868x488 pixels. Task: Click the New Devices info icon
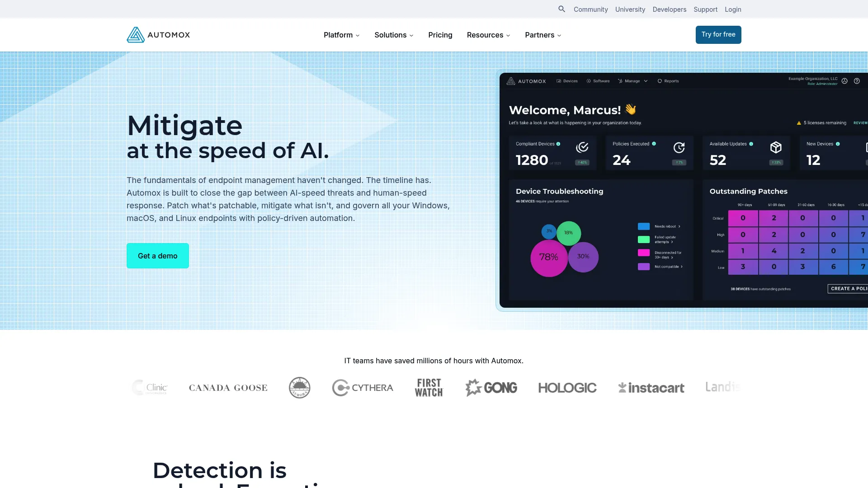click(838, 144)
